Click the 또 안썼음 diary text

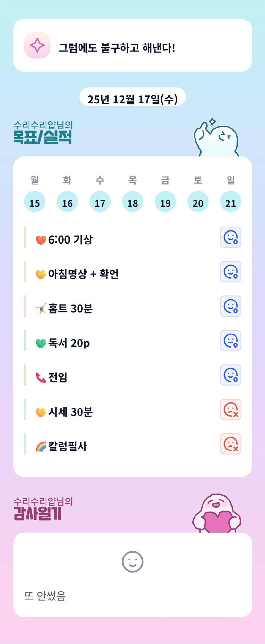pyautogui.click(x=45, y=596)
